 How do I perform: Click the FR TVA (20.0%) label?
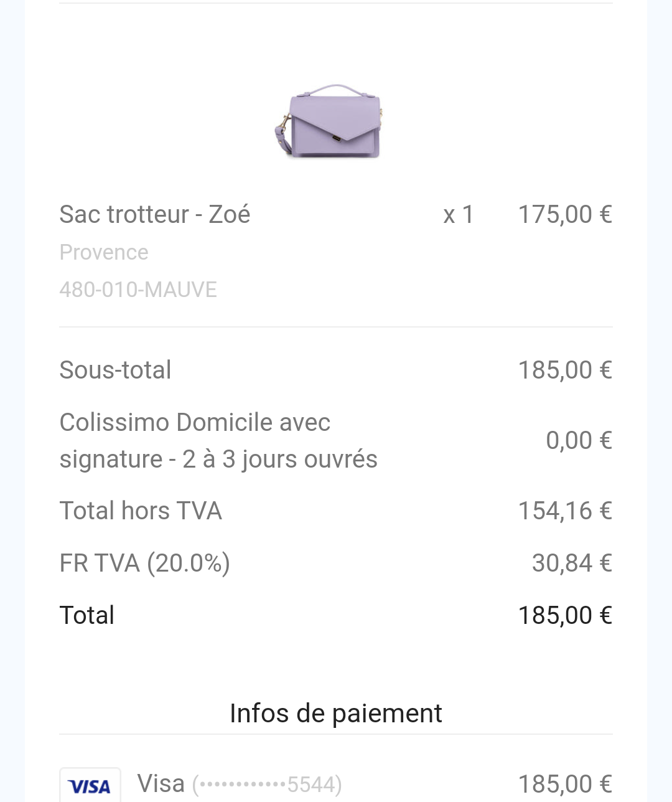coord(145,563)
